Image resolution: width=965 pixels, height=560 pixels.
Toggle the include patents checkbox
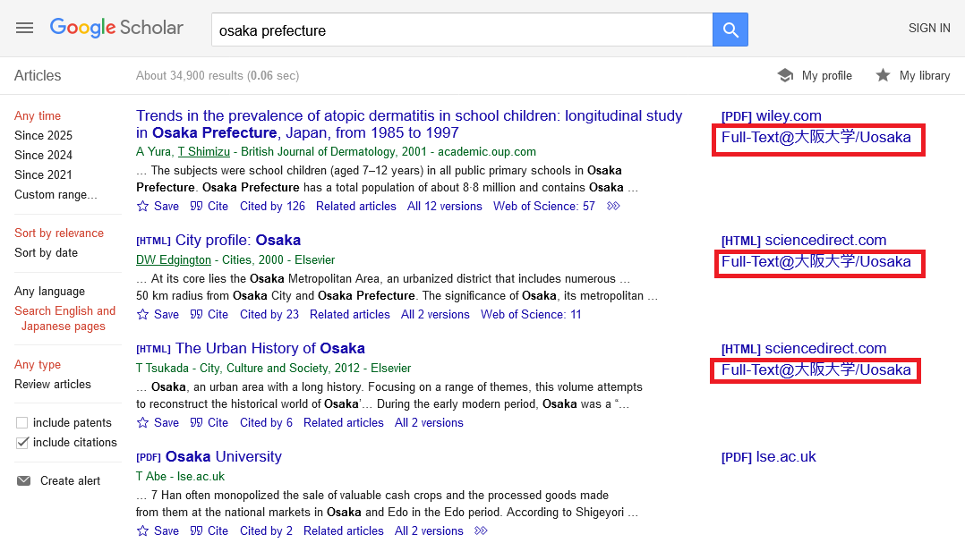(22, 423)
